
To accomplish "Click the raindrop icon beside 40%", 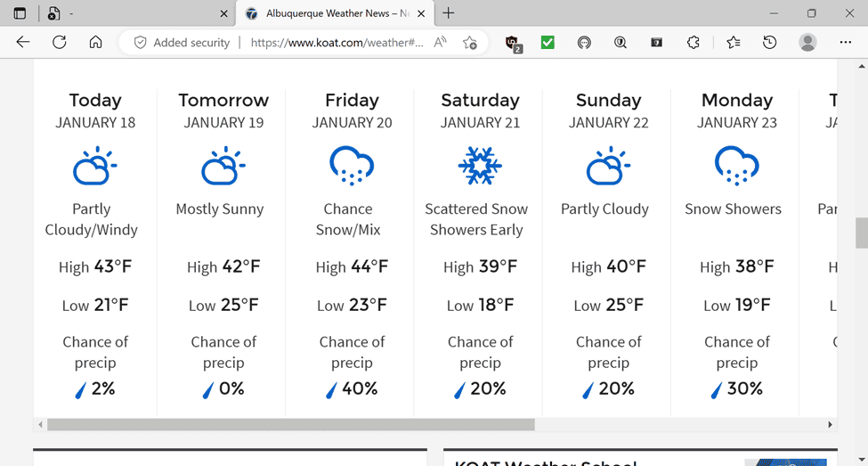I will [x=331, y=390].
